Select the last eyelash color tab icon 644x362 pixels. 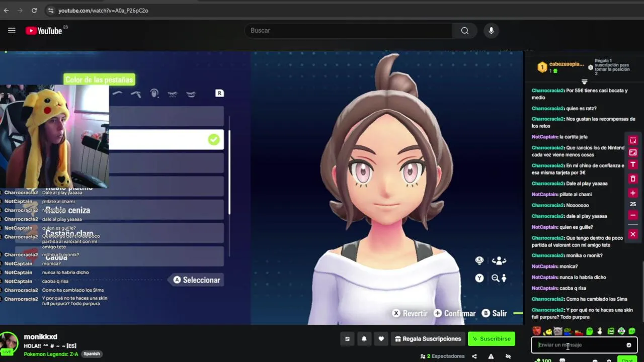[191, 94]
